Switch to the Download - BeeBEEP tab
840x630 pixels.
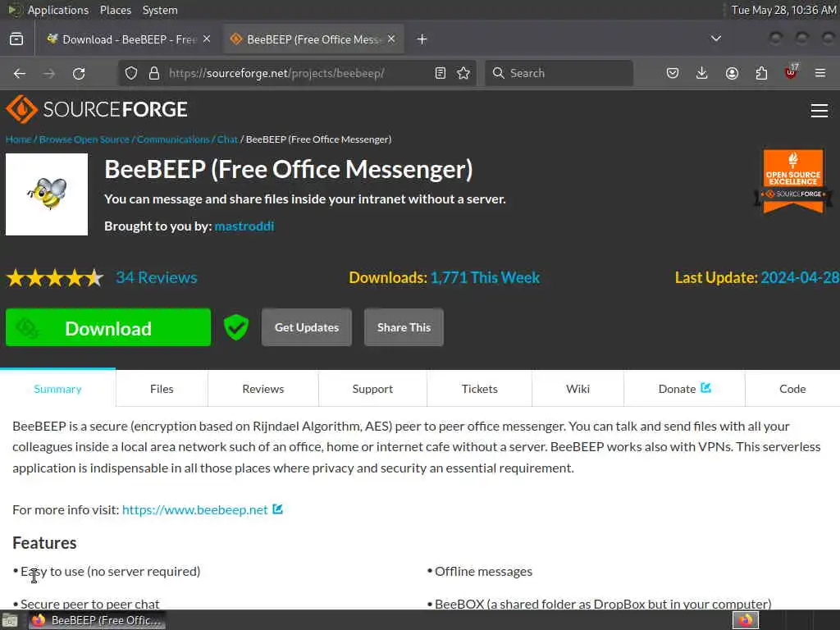129,39
